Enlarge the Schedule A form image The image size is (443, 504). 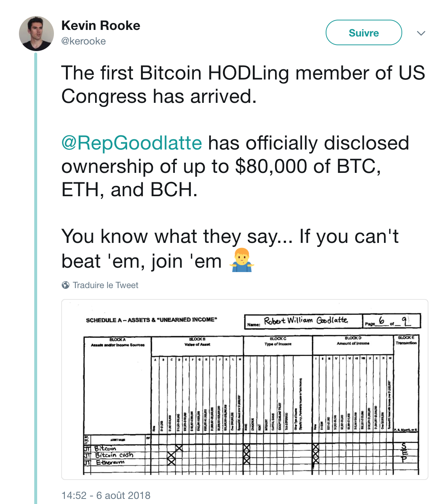pyautogui.click(x=245, y=389)
